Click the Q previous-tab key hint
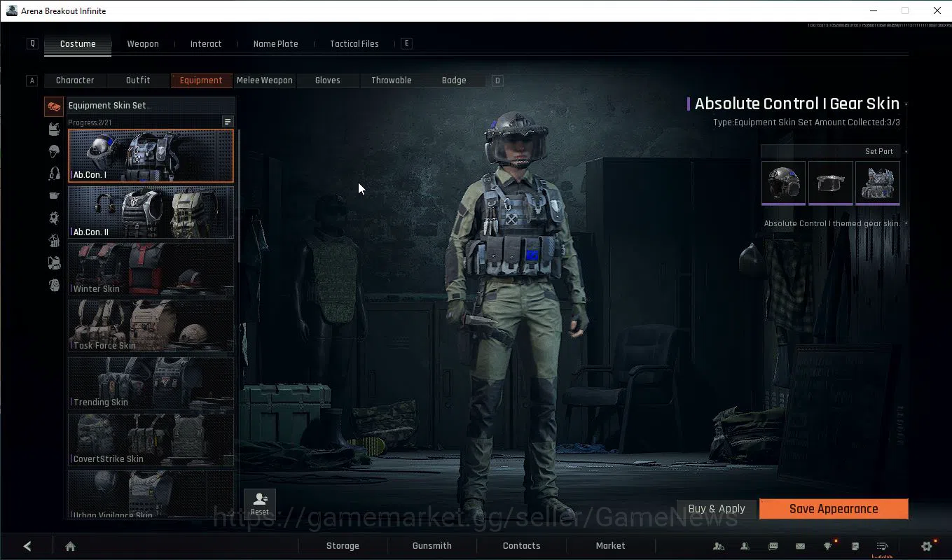Image resolution: width=952 pixels, height=560 pixels. pos(32,43)
